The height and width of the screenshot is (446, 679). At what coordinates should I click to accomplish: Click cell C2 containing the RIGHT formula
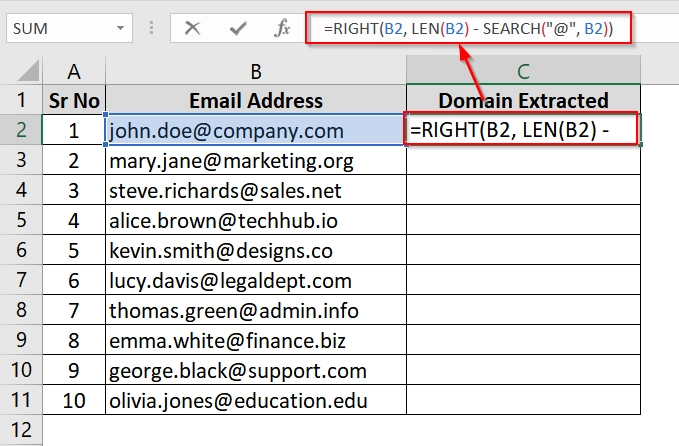tap(523, 130)
